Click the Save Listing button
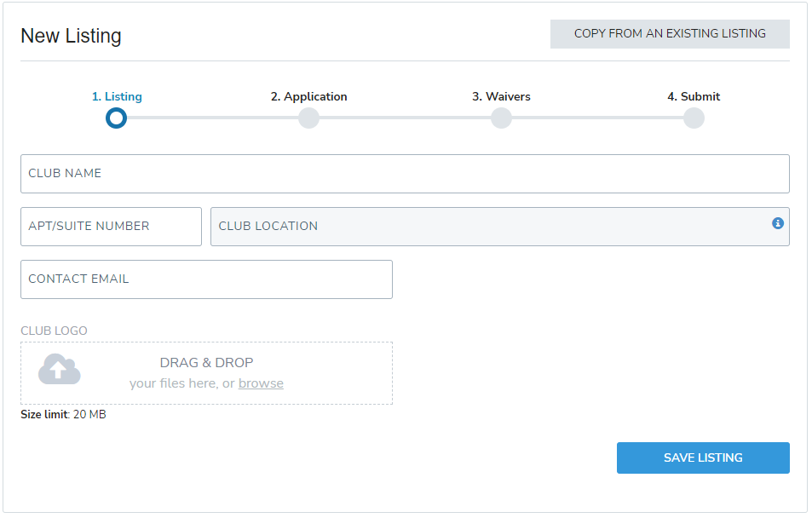The width and height of the screenshot is (812, 518). [x=702, y=458]
